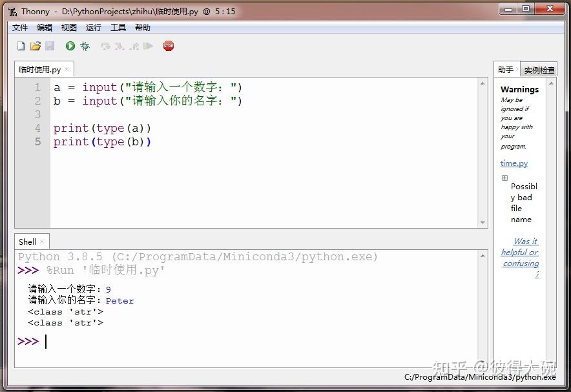
Task: Stop and restart the backend
Action: [169, 46]
